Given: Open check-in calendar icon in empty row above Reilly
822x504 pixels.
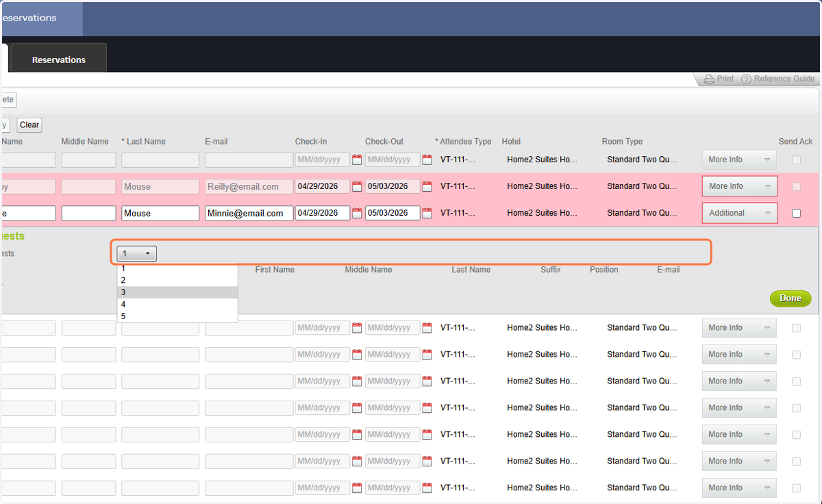Looking at the screenshot, I should click(x=357, y=160).
